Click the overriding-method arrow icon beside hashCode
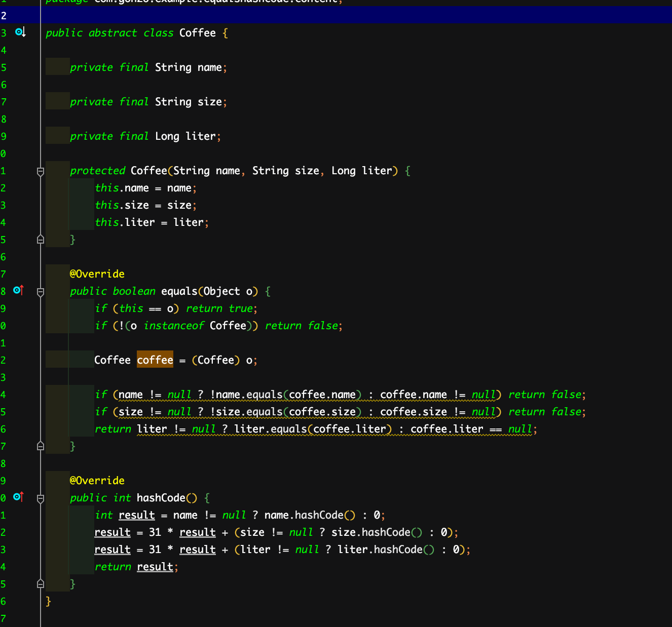This screenshot has width=672, height=627. [x=17, y=497]
